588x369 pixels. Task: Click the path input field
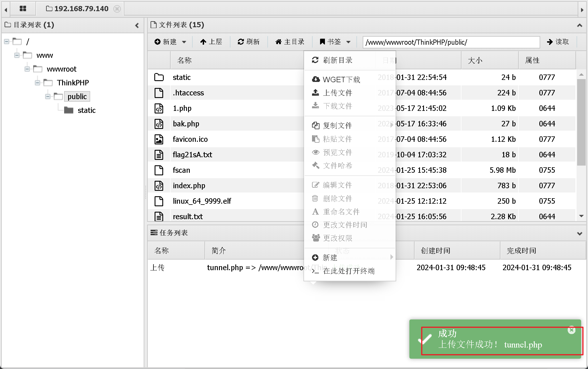(x=451, y=42)
